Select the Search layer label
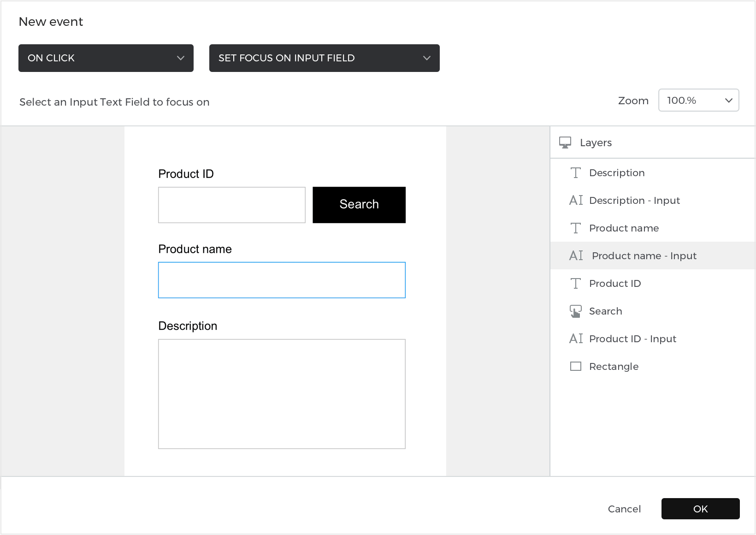 (606, 311)
